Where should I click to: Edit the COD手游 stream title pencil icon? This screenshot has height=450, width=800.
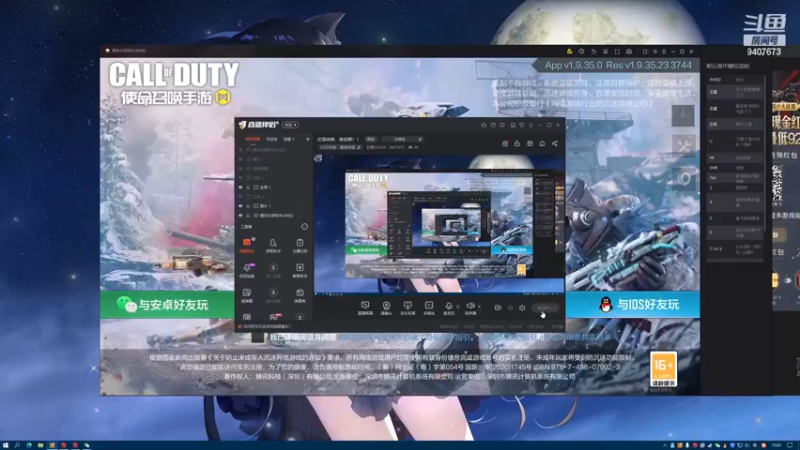click(x=359, y=147)
